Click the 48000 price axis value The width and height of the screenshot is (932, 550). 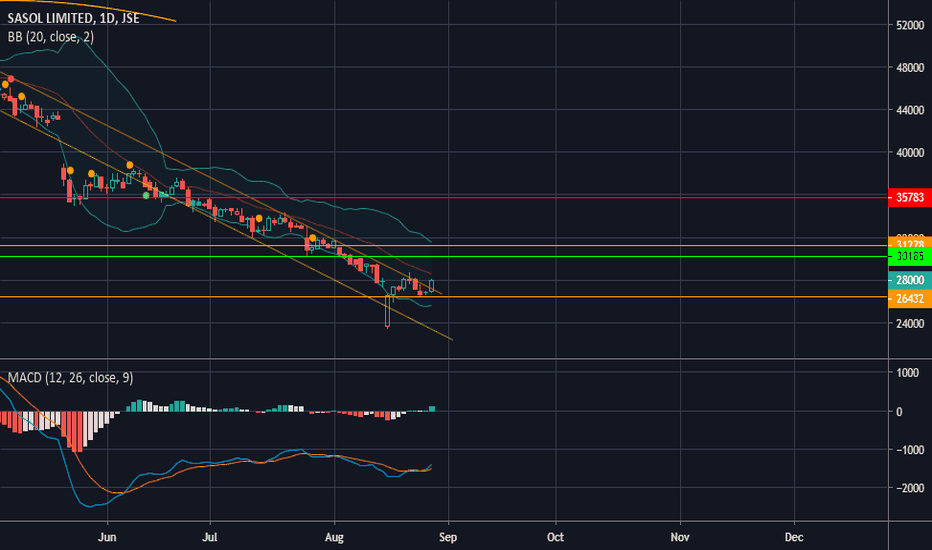tap(910, 68)
